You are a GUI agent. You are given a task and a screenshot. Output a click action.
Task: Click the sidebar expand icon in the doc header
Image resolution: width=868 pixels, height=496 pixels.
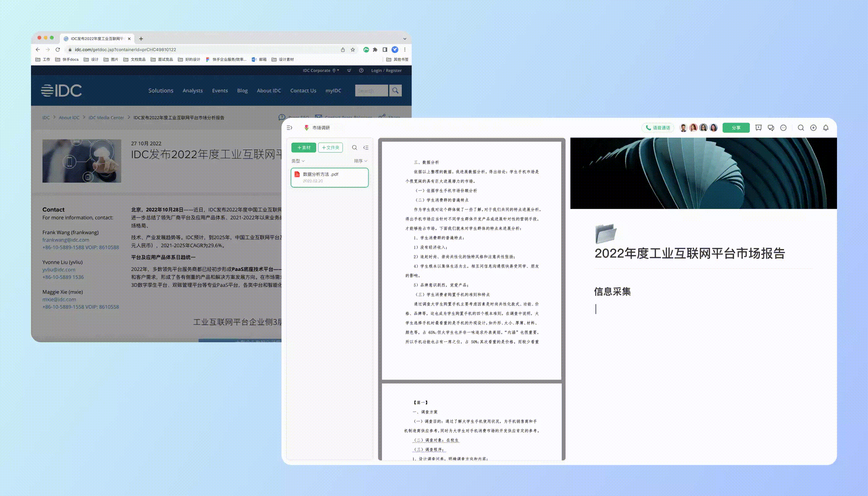tap(289, 128)
